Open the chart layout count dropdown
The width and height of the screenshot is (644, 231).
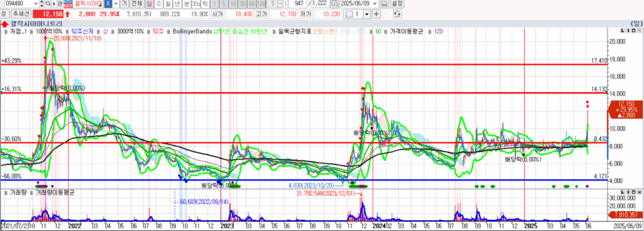[367, 14]
